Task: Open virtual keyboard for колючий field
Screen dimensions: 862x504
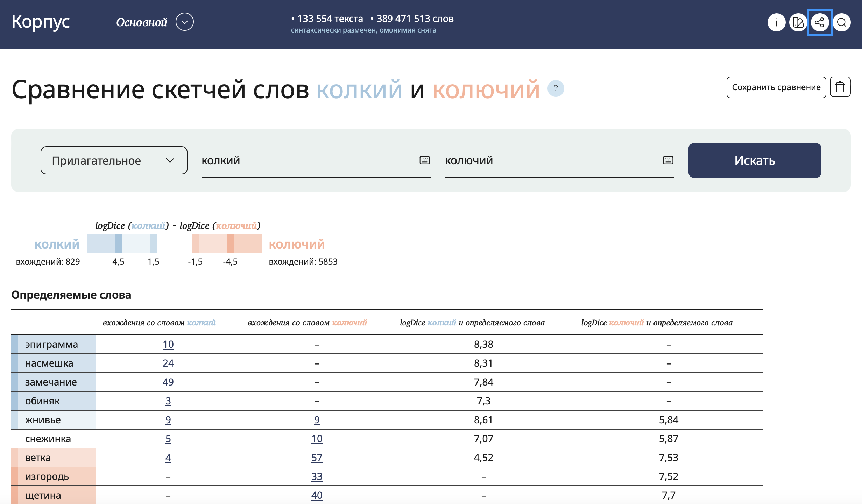Action: coord(668,160)
